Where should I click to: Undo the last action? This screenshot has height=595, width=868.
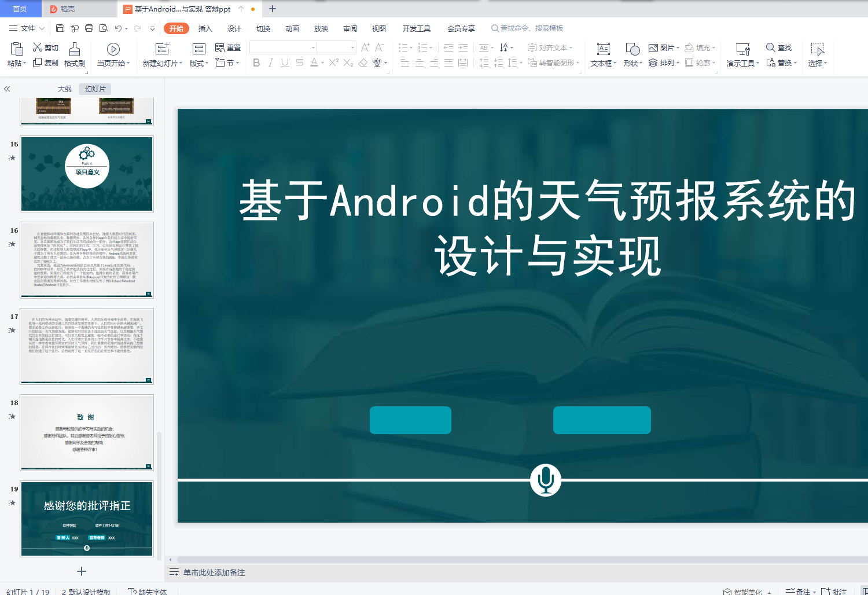pyautogui.click(x=118, y=28)
